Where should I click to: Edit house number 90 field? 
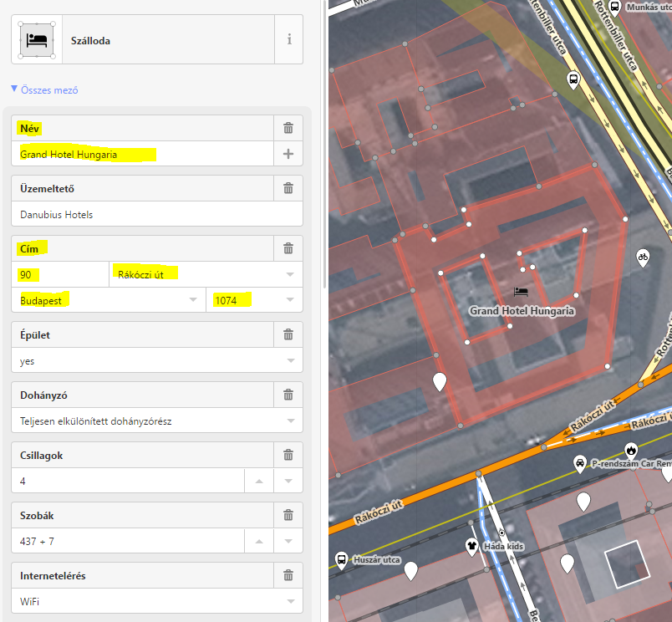point(60,274)
